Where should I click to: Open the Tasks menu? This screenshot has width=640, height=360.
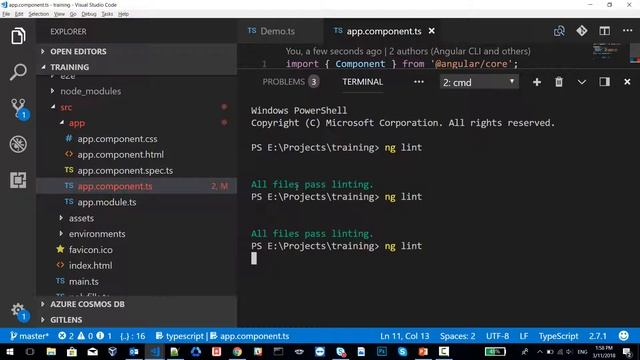click(x=107, y=14)
